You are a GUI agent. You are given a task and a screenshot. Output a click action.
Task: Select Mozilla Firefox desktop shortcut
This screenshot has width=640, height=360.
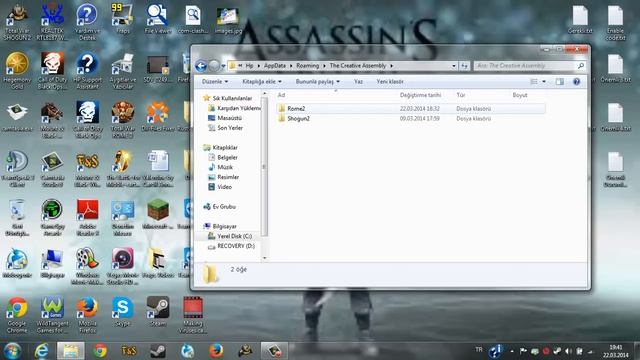[x=87, y=315]
